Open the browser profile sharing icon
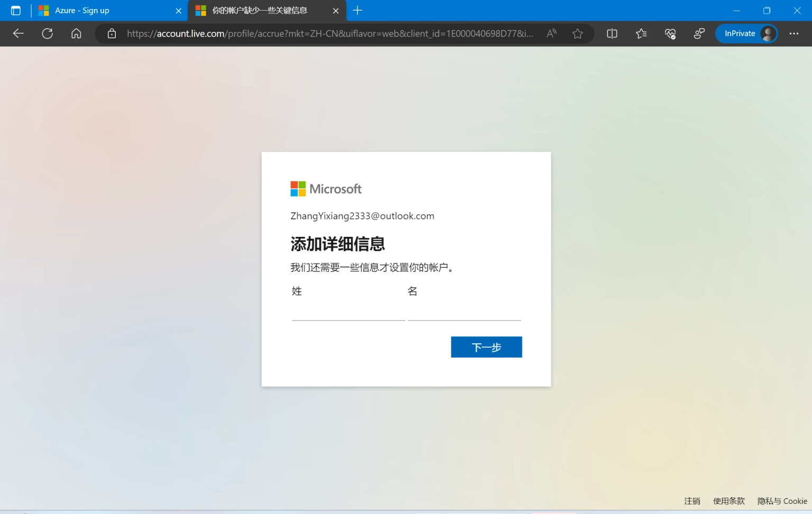This screenshot has width=812, height=514. click(x=699, y=33)
